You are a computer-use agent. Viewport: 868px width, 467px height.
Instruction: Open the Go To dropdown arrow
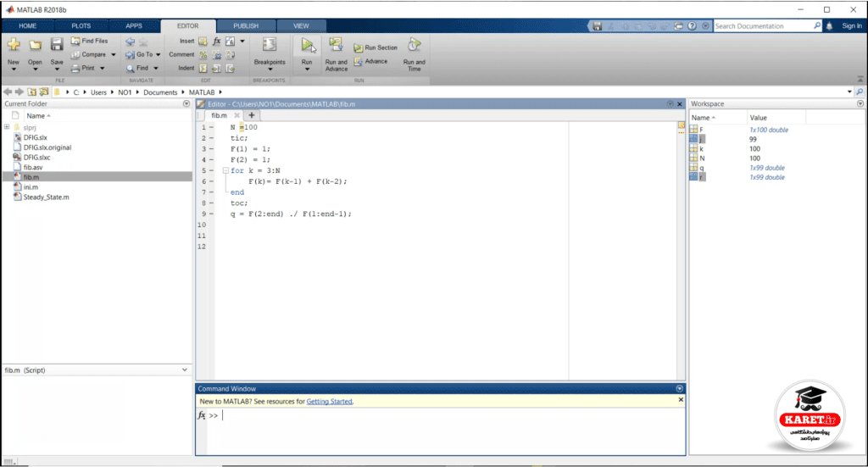[159, 55]
